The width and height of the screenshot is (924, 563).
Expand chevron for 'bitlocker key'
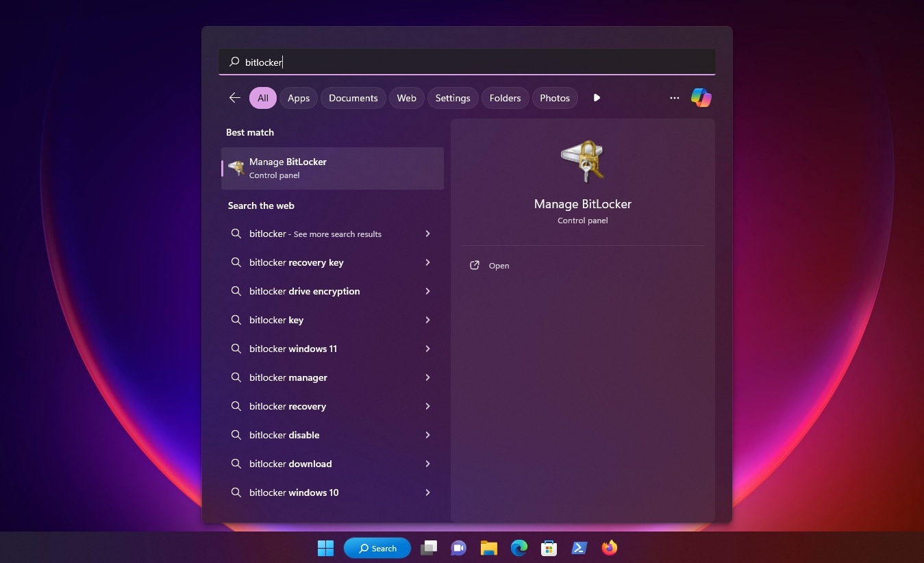point(427,320)
